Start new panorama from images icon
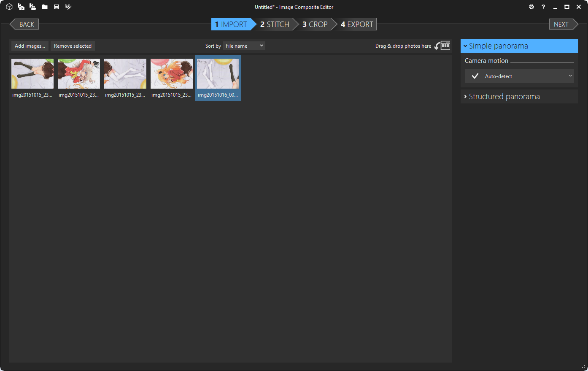 coord(21,7)
